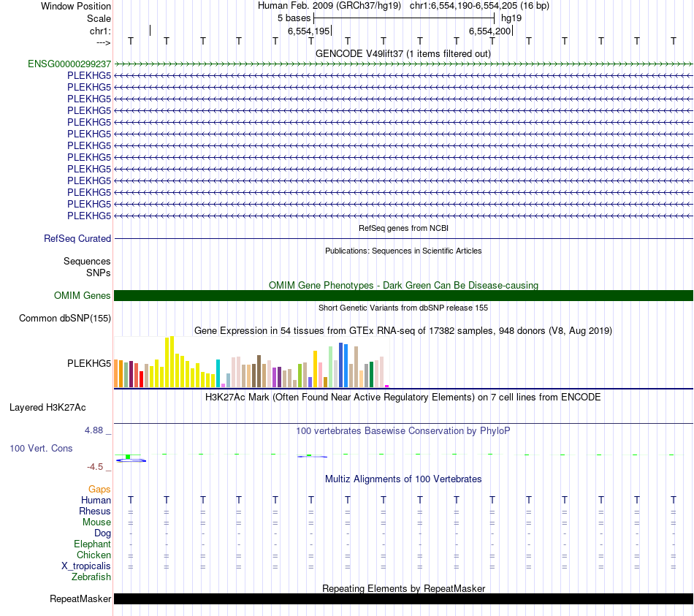Click the 5 bases scale text
Image resolution: width=694 pixels, height=616 pixels.
(294, 18)
